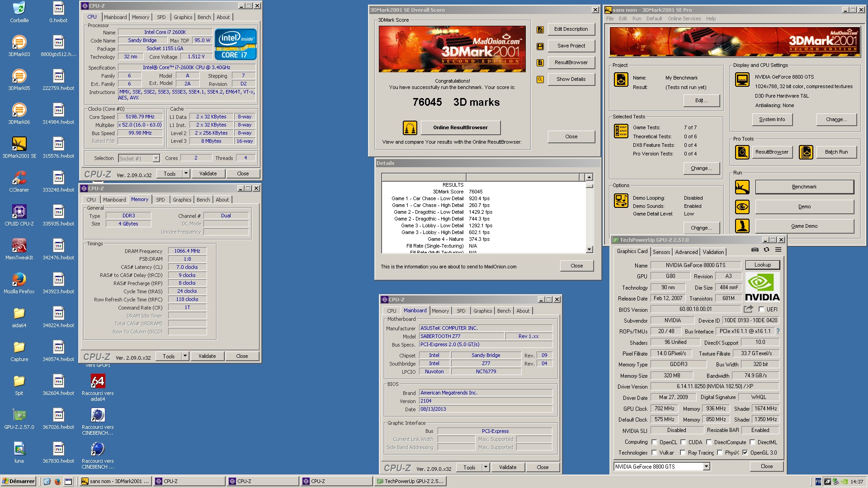Viewport: 868px width, 488px height.
Task: Expand the Socket #1 selection dropdown in CPU-Z
Action: [156, 159]
